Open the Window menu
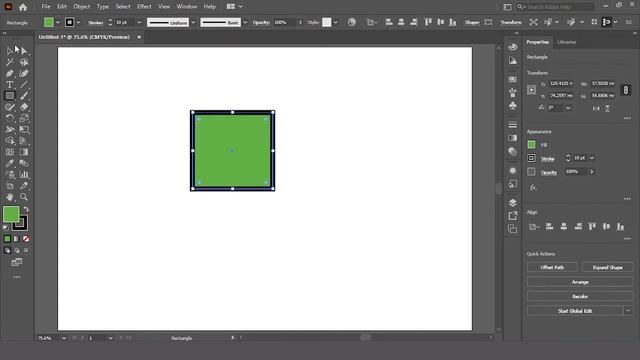The height and width of the screenshot is (360, 640). 187,7
